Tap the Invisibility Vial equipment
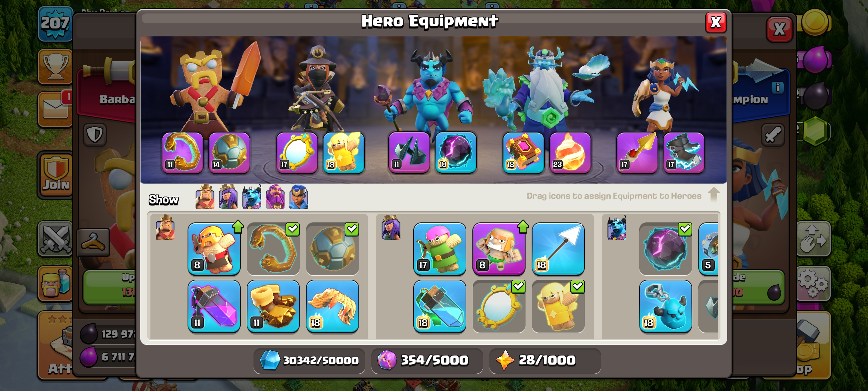Image resolution: width=868 pixels, height=391 pixels. (x=440, y=306)
